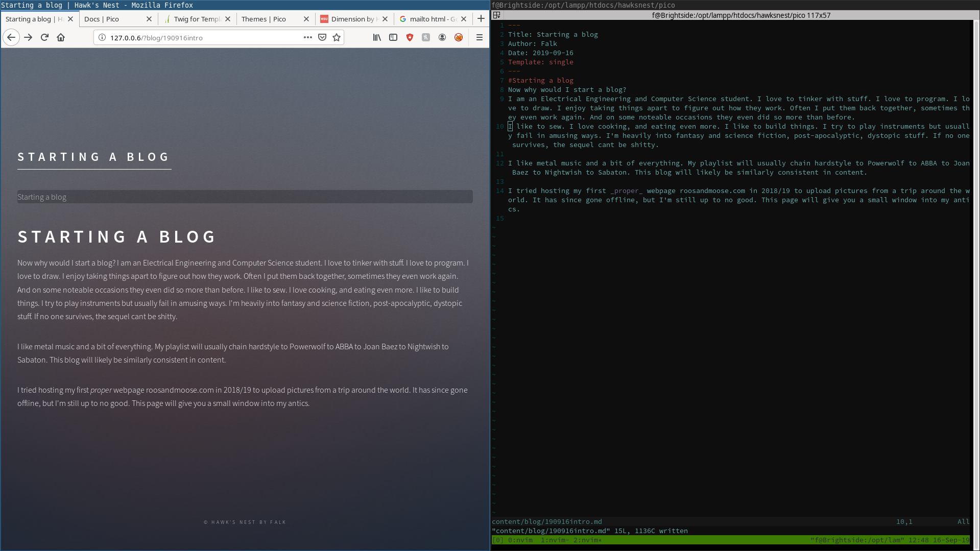Click the terminal title path pico 117x57
This screenshot has width=980, height=551.
tap(741, 15)
